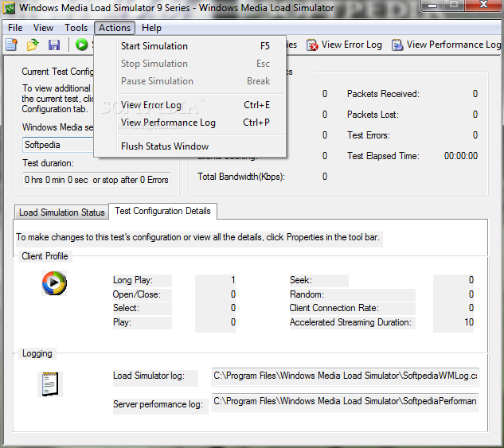504x448 pixels.
Task: Click the Seek label
Action: (x=301, y=280)
